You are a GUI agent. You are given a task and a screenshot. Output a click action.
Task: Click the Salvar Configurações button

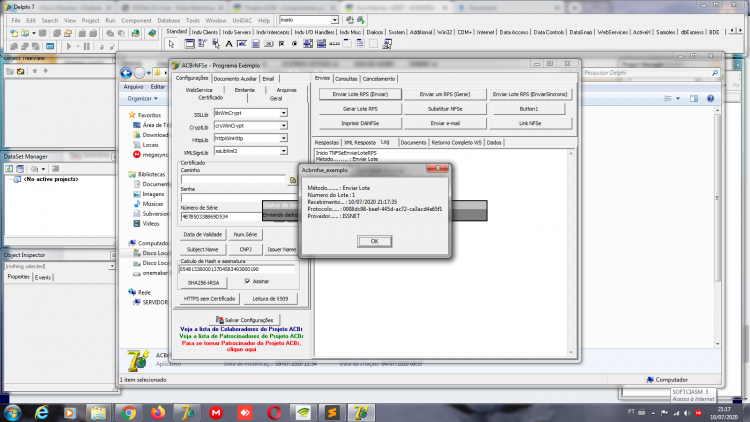pos(244,320)
